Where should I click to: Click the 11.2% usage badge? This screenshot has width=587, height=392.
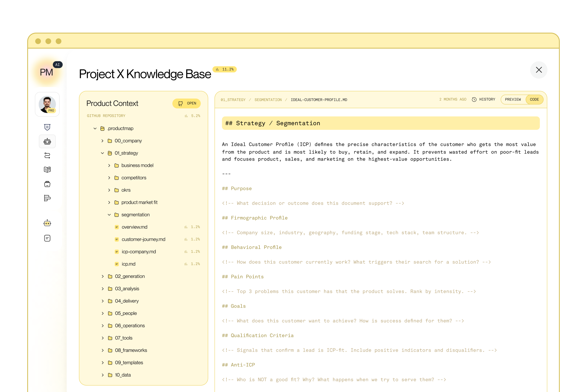click(225, 69)
